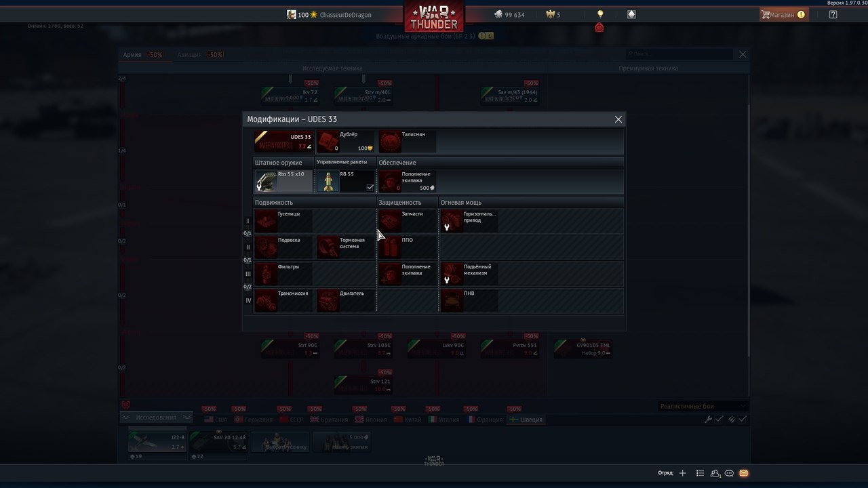Open the Реалистичные бои mode dropdown
This screenshot has height=488, width=868.
(703, 406)
